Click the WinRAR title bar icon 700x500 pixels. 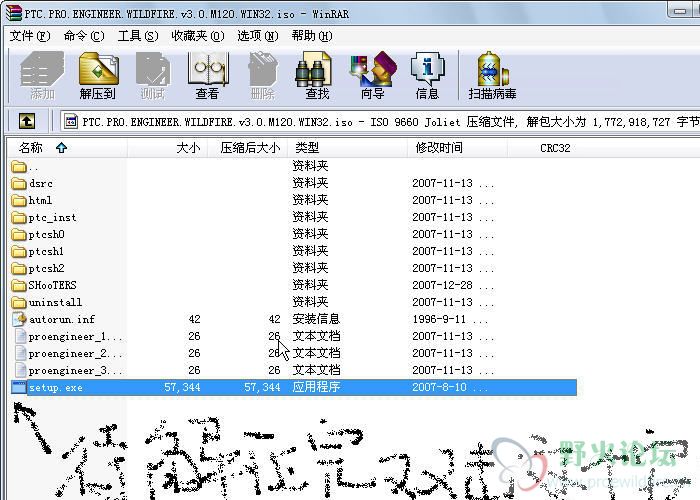point(13,13)
